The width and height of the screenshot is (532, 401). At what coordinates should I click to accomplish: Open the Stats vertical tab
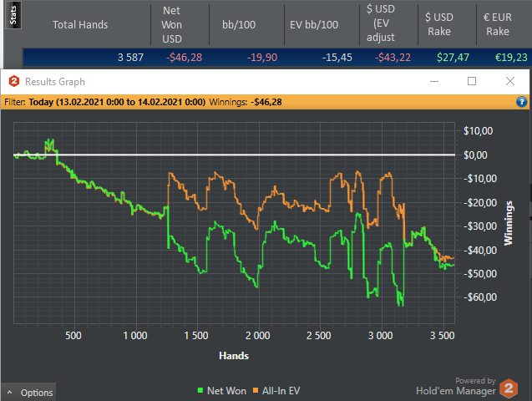(x=13, y=15)
